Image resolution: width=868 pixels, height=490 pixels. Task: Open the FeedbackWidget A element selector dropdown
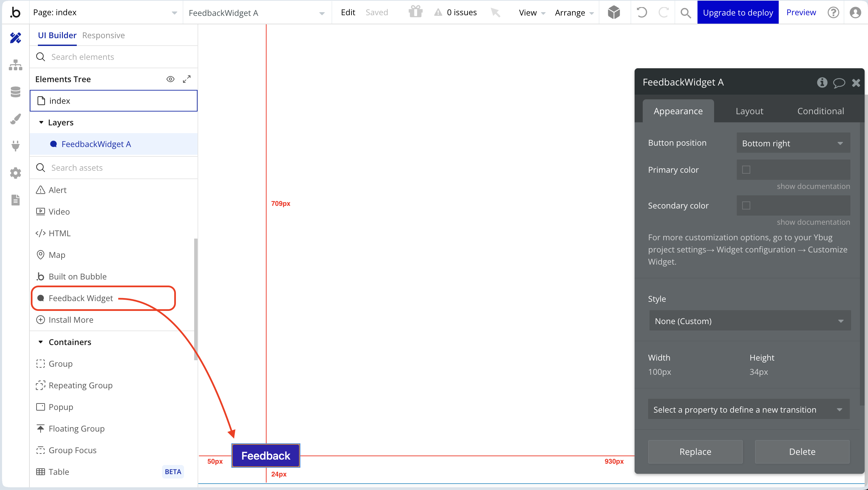click(x=257, y=13)
